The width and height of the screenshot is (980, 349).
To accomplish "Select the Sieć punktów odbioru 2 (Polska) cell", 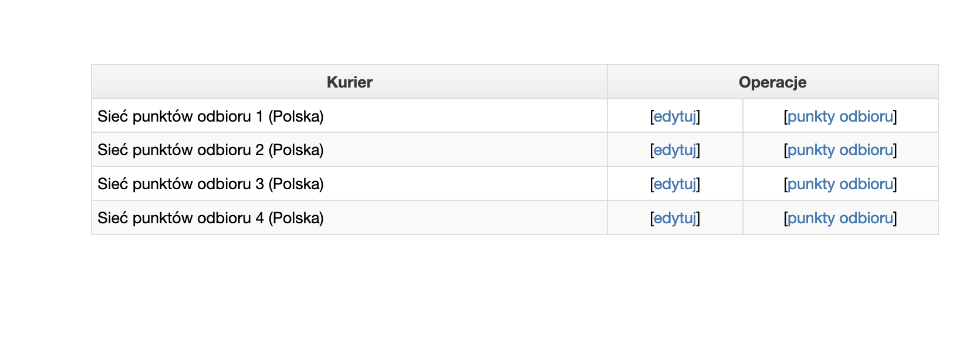I will 349,149.
